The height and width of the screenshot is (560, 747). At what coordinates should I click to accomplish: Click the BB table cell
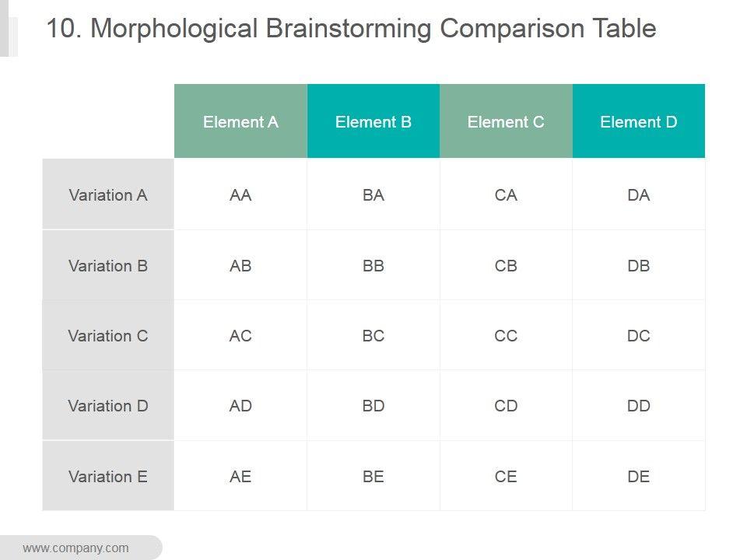(373, 266)
